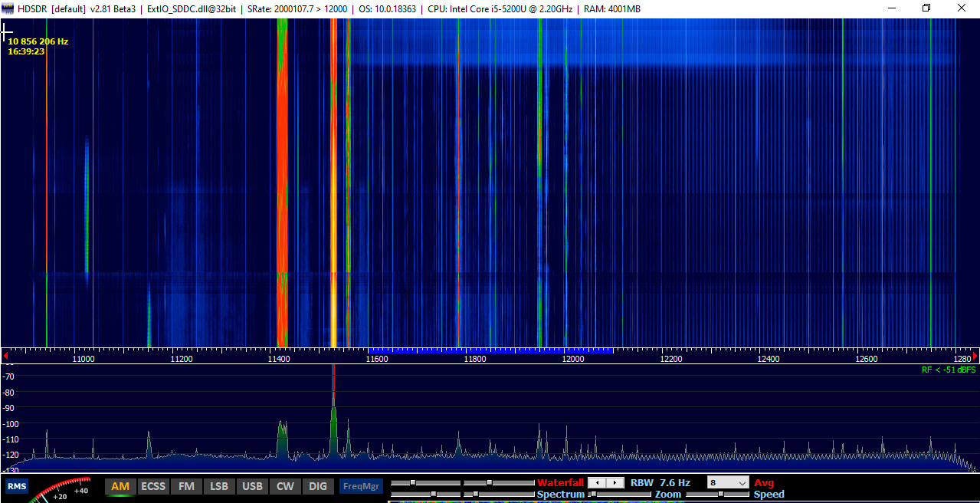Enable FM demodulation mode
The height and width of the screenshot is (503, 980).
pos(186,486)
